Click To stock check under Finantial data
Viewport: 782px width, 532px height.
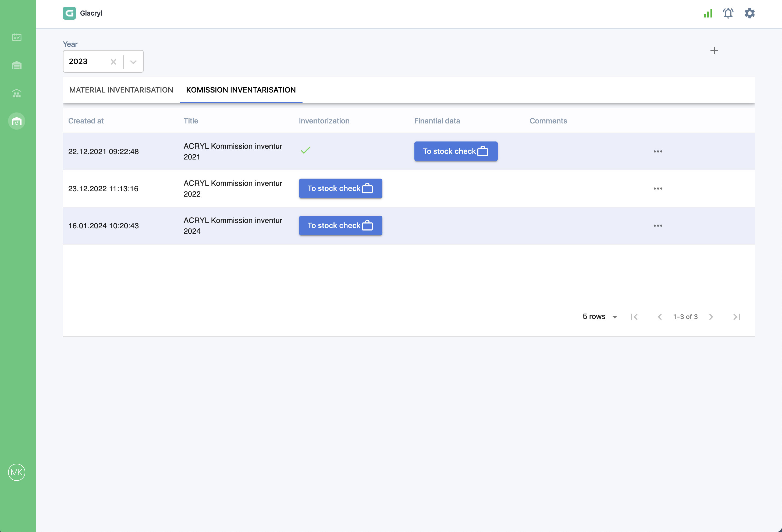point(456,151)
